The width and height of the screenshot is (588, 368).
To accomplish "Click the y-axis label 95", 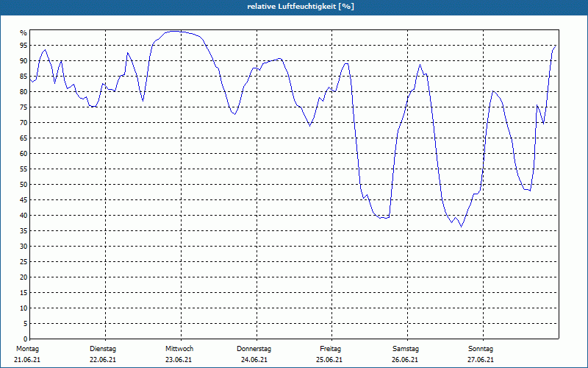I will (24, 46).
